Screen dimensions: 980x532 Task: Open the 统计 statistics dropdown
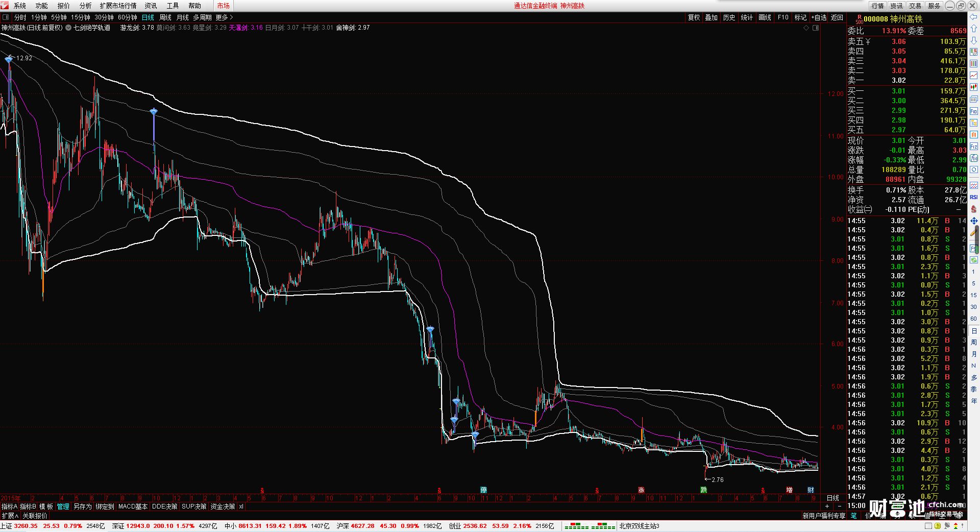pos(747,17)
